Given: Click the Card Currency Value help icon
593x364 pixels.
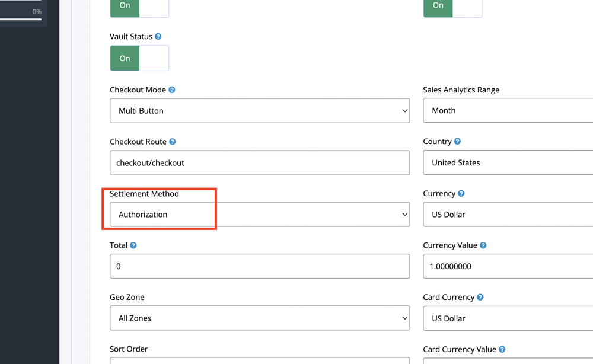Looking at the screenshot, I should coord(502,349).
